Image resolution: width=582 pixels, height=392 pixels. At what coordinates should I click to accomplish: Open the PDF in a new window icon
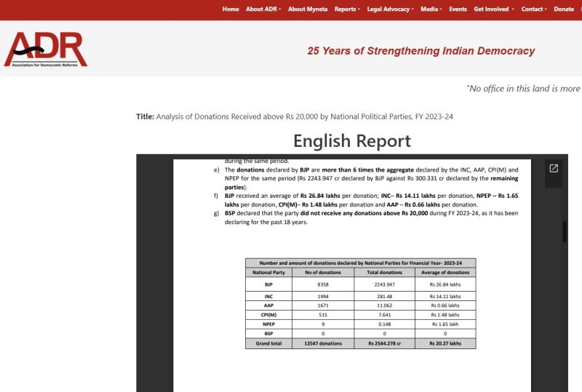554,169
